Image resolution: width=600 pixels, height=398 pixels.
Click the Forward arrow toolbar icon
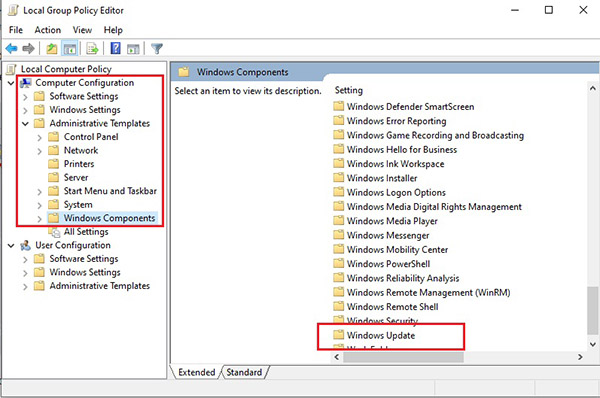tap(28, 49)
